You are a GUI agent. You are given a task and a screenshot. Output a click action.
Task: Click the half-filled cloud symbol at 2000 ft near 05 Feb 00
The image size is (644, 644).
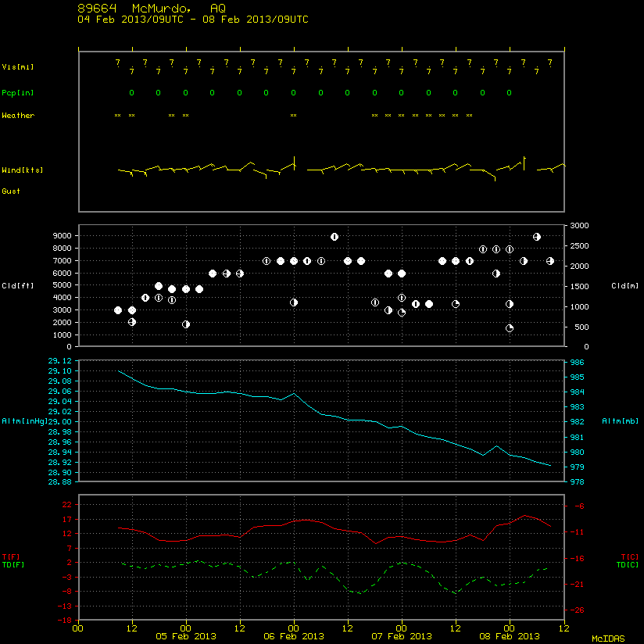pos(186,324)
